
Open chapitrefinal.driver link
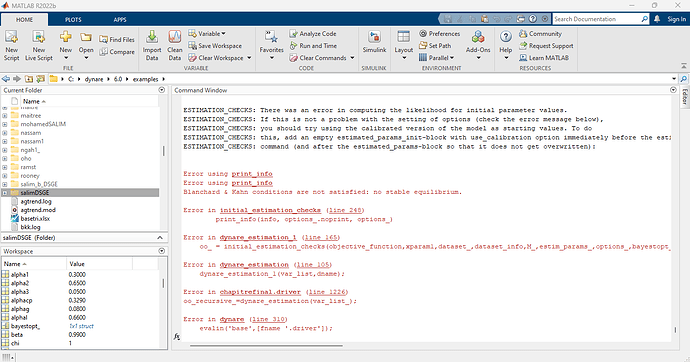pos(260,292)
